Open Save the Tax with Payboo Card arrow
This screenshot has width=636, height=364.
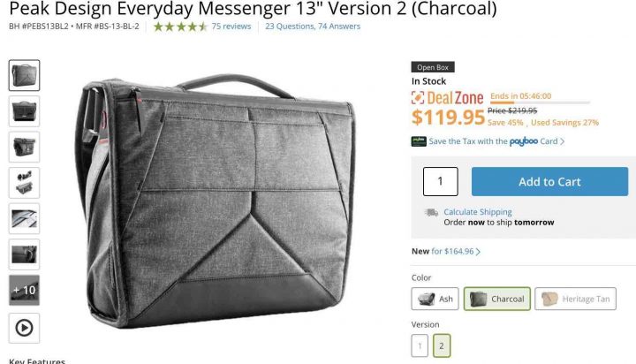pyautogui.click(x=562, y=141)
